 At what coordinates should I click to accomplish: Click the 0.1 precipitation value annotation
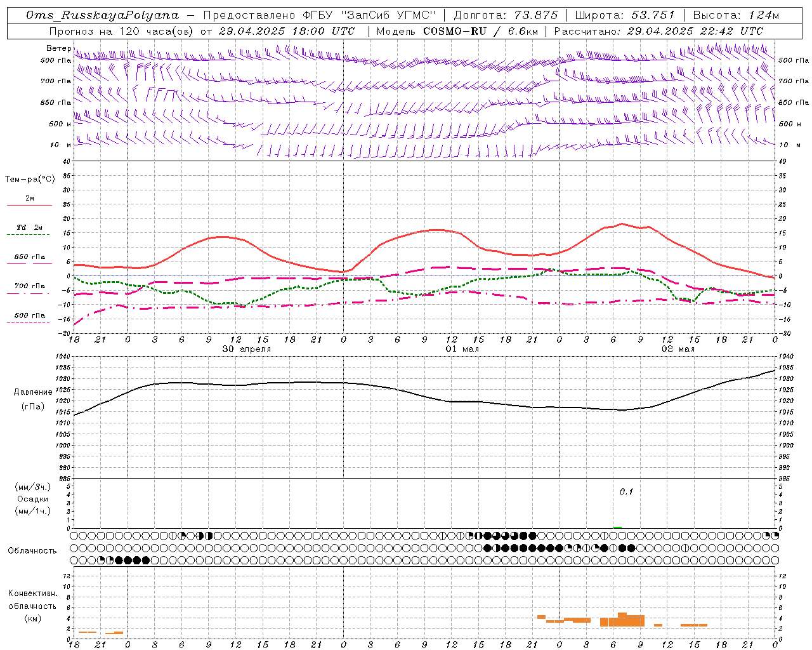point(626,491)
